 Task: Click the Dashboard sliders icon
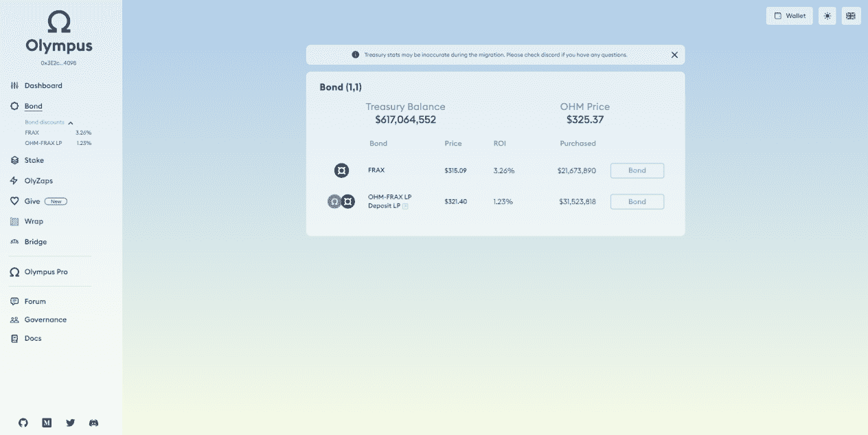pyautogui.click(x=14, y=86)
